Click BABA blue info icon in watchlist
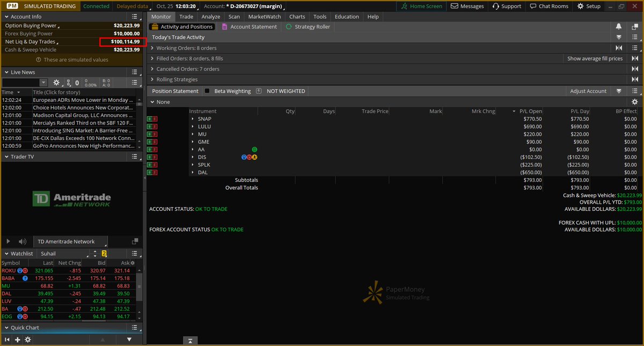The height and width of the screenshot is (346, 644). pyautogui.click(x=25, y=278)
